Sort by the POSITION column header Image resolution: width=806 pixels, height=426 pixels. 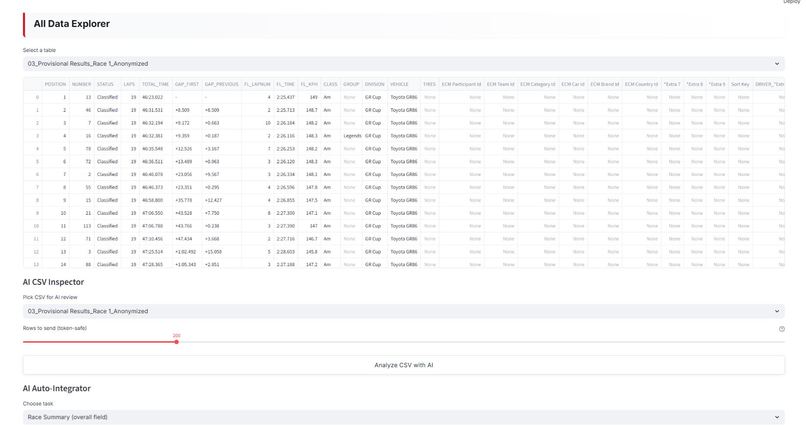[56, 84]
